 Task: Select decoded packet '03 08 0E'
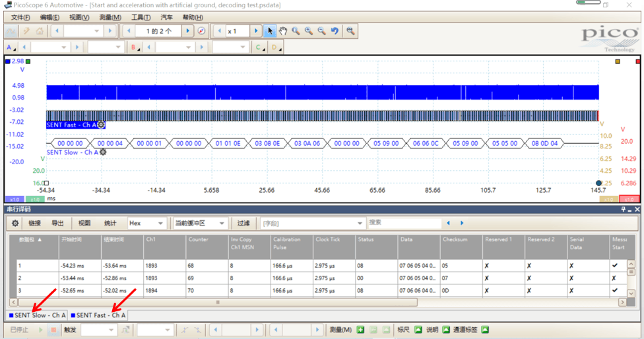point(267,144)
